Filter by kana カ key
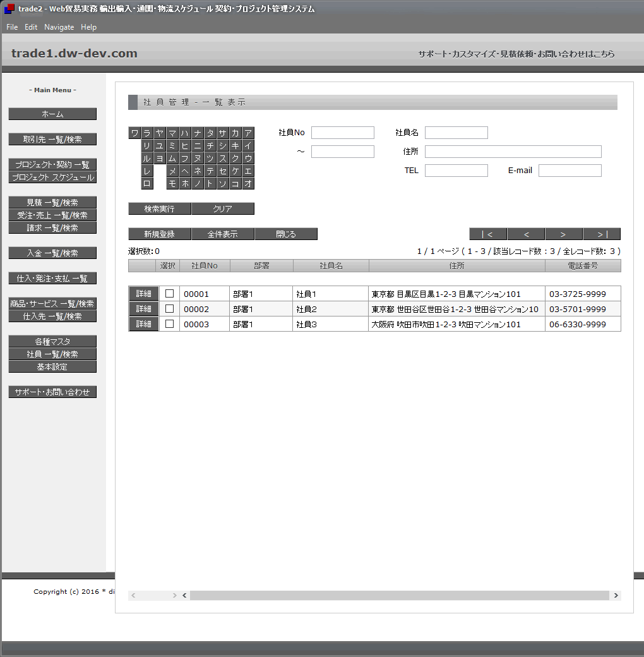This screenshot has height=657, width=644. point(236,133)
